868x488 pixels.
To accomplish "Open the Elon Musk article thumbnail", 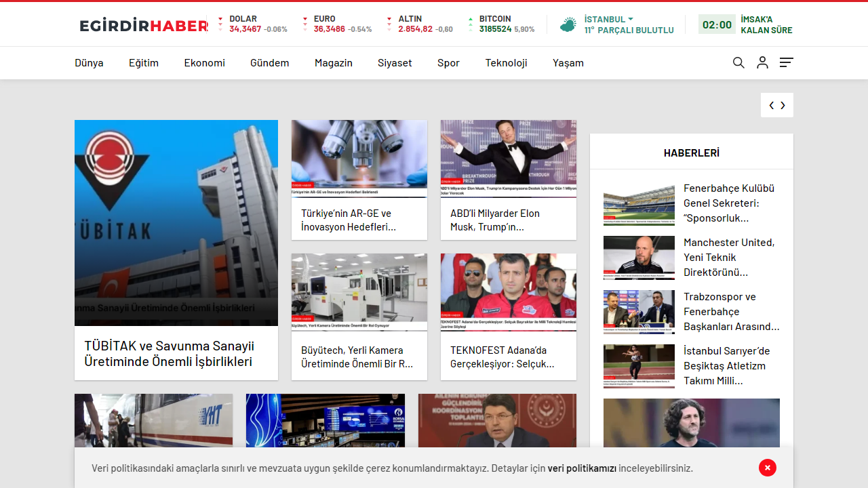I will point(509,159).
